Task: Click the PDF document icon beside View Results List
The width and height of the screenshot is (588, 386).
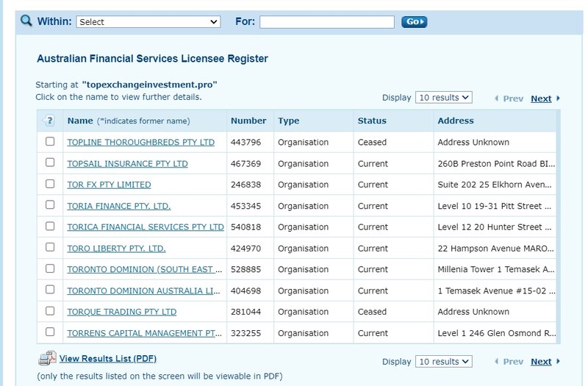Action: pyautogui.click(x=47, y=358)
